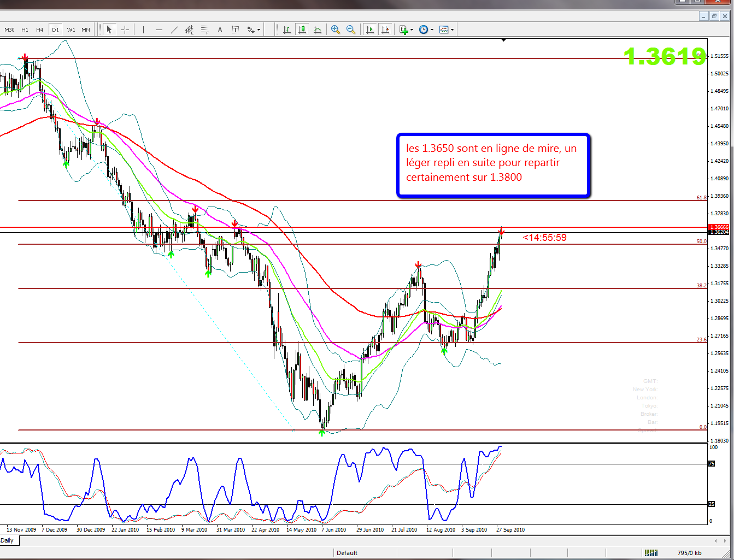734x560 pixels.
Task: Switch to the M30 timeframe
Action: [x=9, y=30]
